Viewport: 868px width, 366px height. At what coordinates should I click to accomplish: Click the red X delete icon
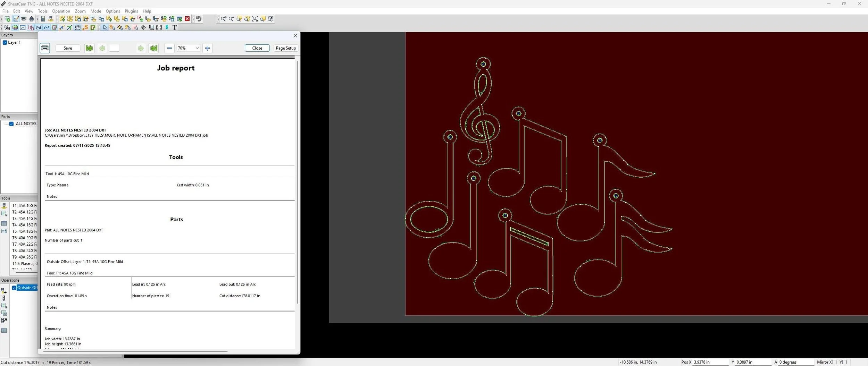[x=187, y=19]
